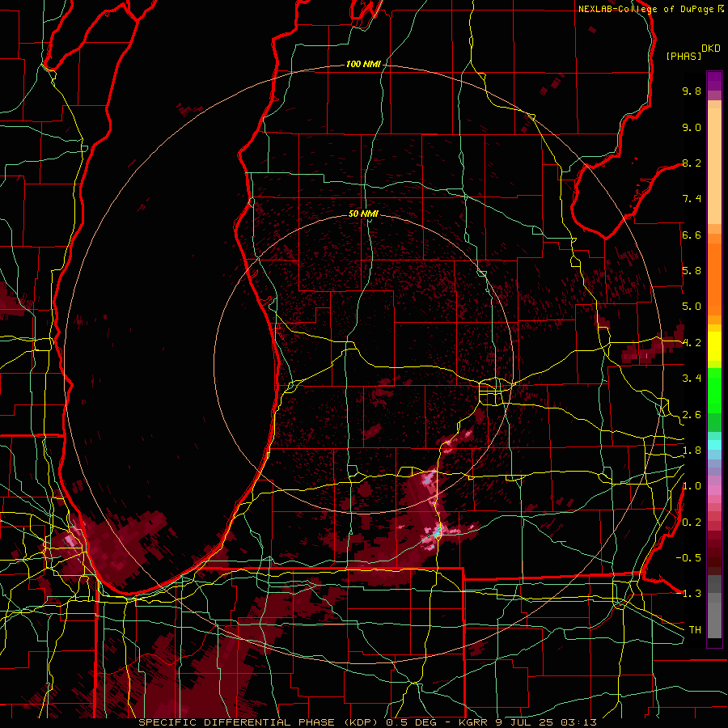Select the 50 NMI range ring label
Image resolution: width=728 pixels, height=728 pixels.
[x=363, y=214]
